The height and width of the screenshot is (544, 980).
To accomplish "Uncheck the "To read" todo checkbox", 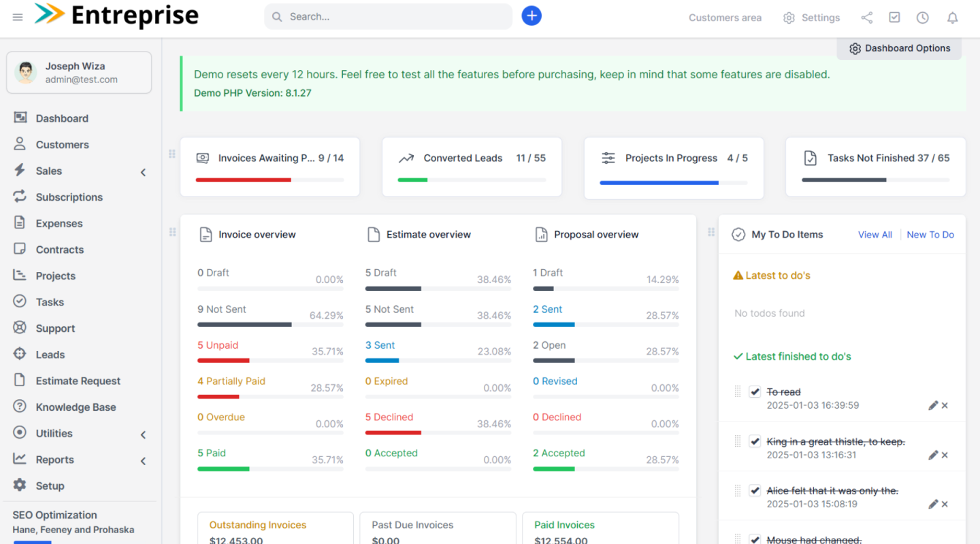I will tap(754, 392).
